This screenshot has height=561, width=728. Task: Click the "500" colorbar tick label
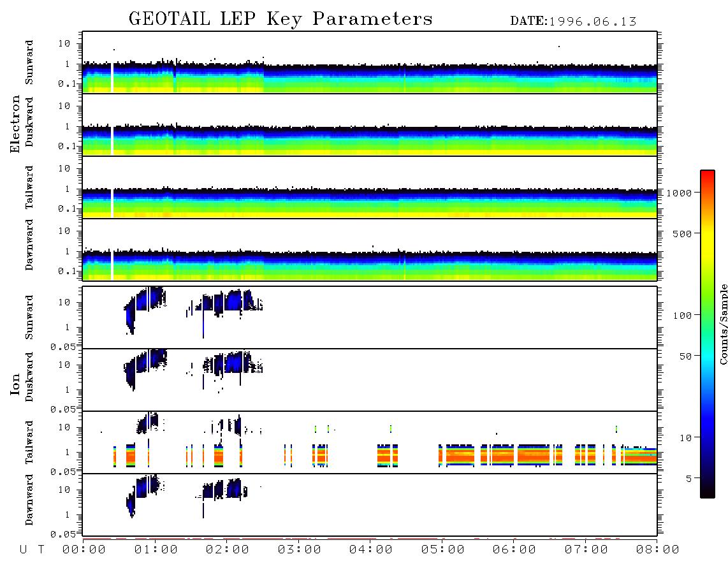coord(682,234)
